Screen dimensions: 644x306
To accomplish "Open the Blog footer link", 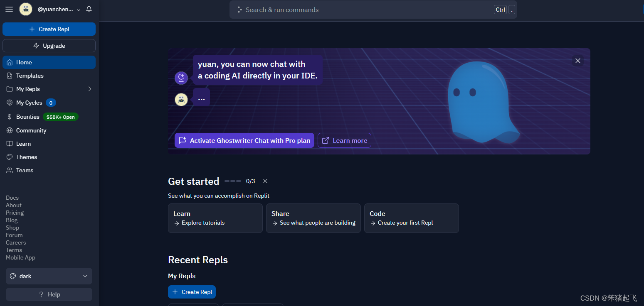I will (x=12, y=220).
